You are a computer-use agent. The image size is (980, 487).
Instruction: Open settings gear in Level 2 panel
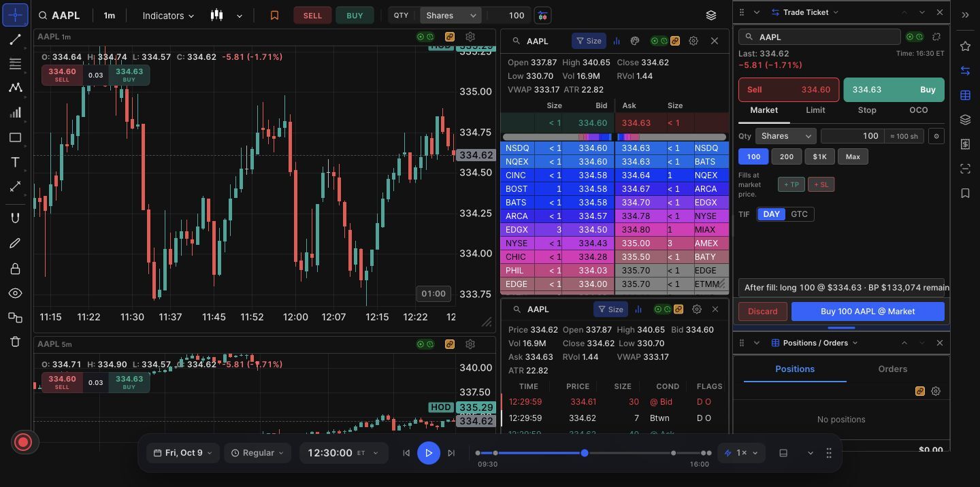pyautogui.click(x=693, y=41)
